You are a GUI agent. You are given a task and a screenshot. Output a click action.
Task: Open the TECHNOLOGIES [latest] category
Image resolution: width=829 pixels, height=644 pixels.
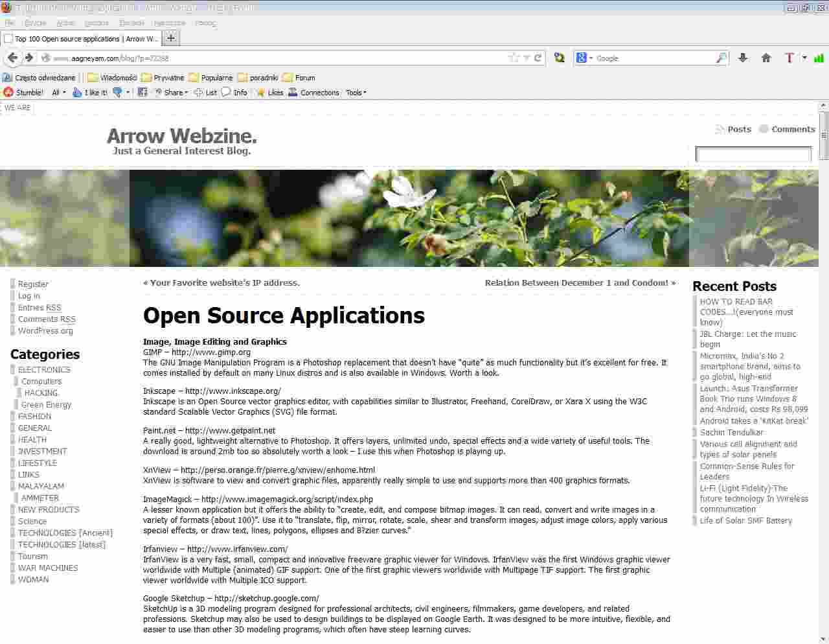pyautogui.click(x=62, y=544)
